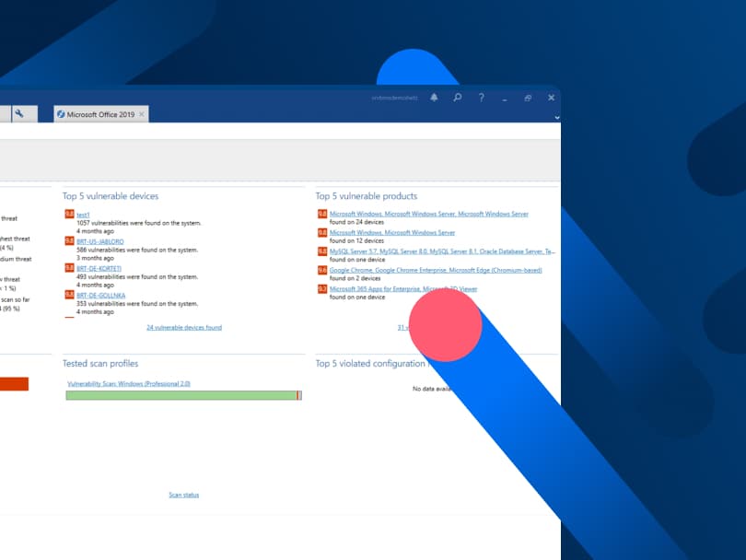Open Microsoft 365 Apps for Enterprise link

403,289
